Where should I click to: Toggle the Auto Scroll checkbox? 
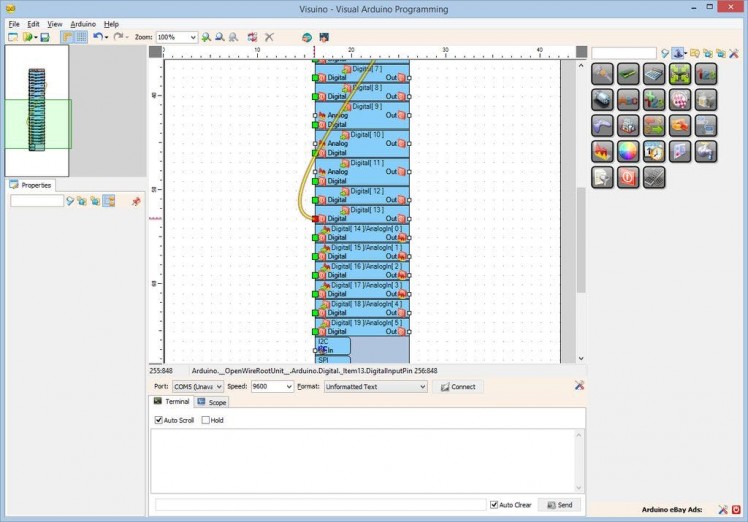pyautogui.click(x=159, y=420)
